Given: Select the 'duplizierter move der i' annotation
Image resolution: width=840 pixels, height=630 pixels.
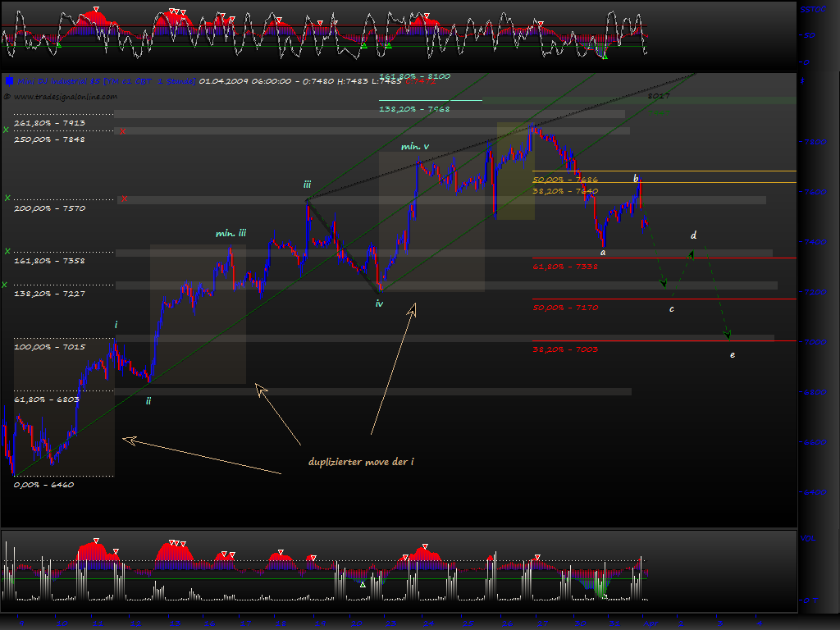Looking at the screenshot, I should tap(361, 462).
